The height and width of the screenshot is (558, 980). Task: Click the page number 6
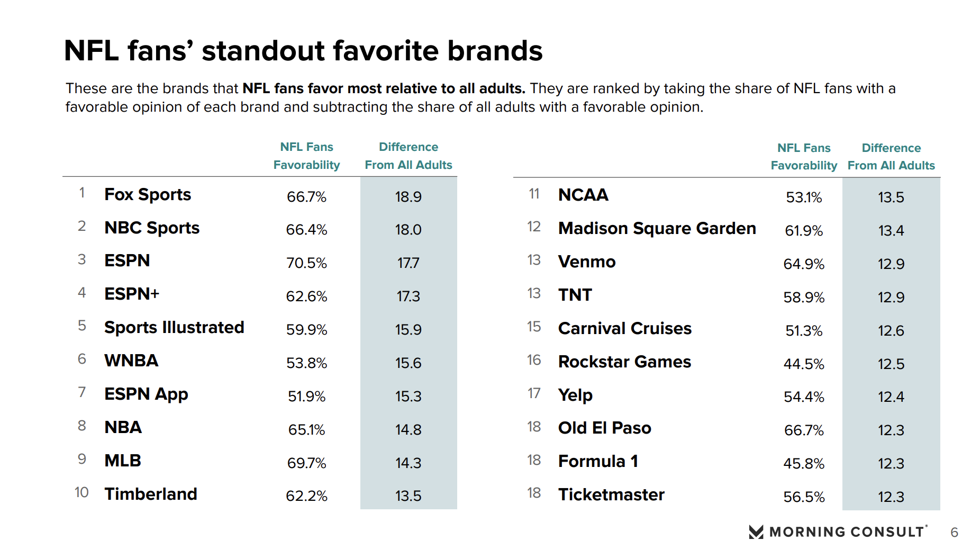(x=954, y=533)
